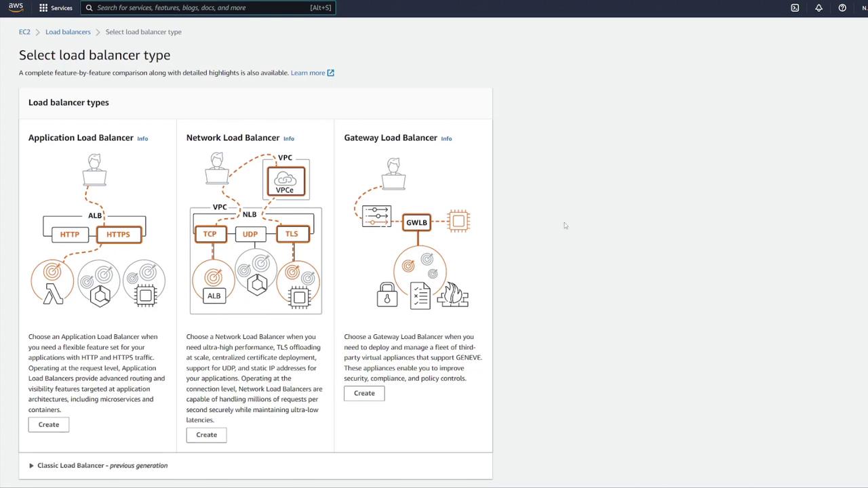Select the TLS box in NLB diagram
Image resolution: width=868 pixels, height=488 pixels.
click(x=292, y=234)
